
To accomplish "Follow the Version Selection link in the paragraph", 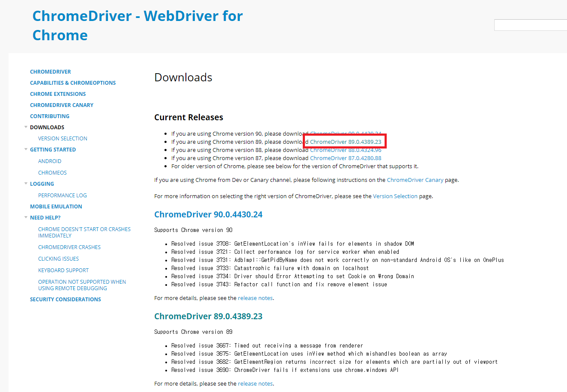I will point(395,196).
